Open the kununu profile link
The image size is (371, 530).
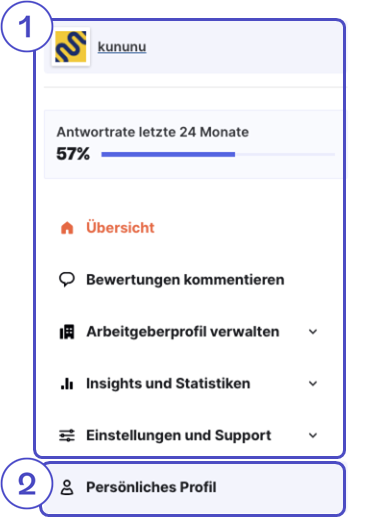122,47
